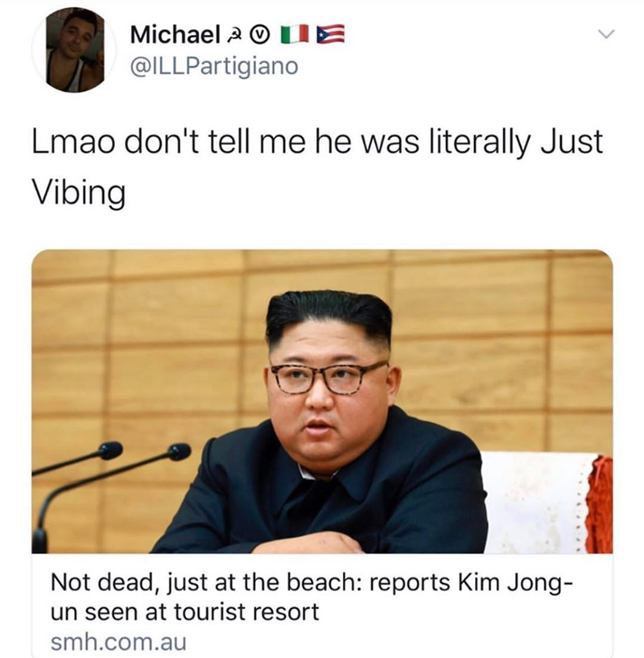Click the 'Kim Jong-' text in headline
This screenshot has height=658, width=644.
coord(514,582)
